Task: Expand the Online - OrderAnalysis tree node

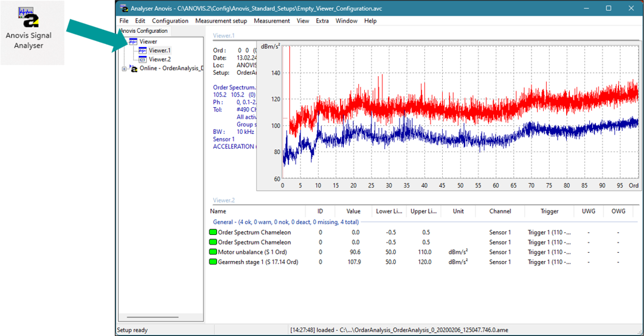Action: pyautogui.click(x=124, y=69)
